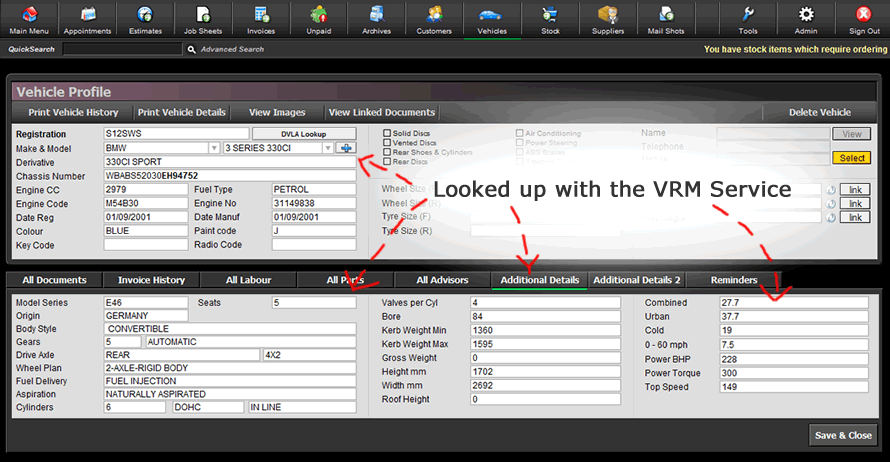Image resolution: width=890 pixels, height=462 pixels.
Task: Click the View button beside Name
Action: coord(851,134)
